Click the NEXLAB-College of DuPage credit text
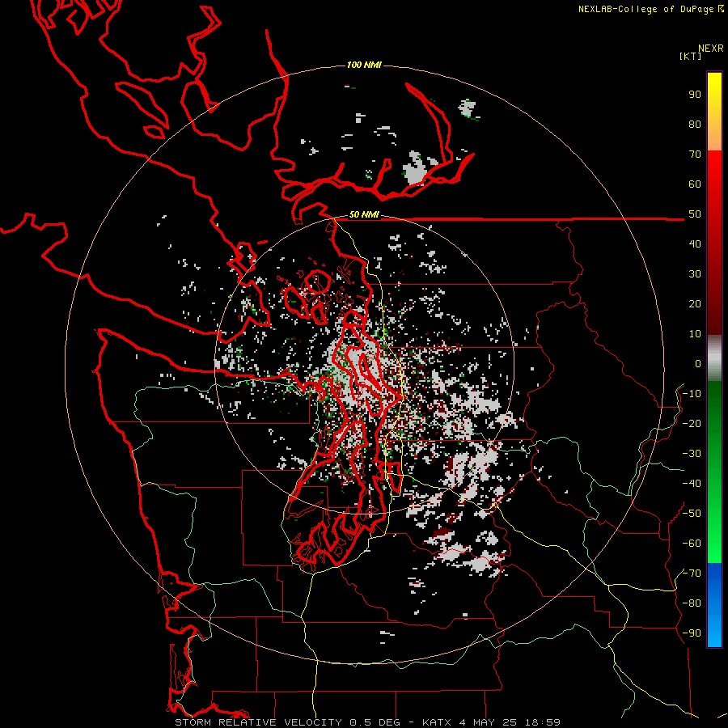 click(651, 9)
